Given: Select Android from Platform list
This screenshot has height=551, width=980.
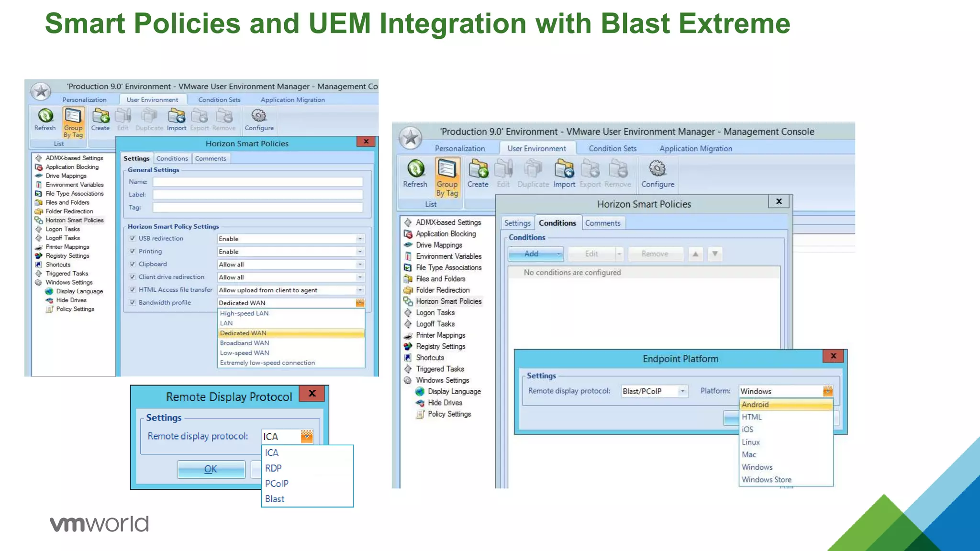Looking at the screenshot, I should (x=786, y=405).
